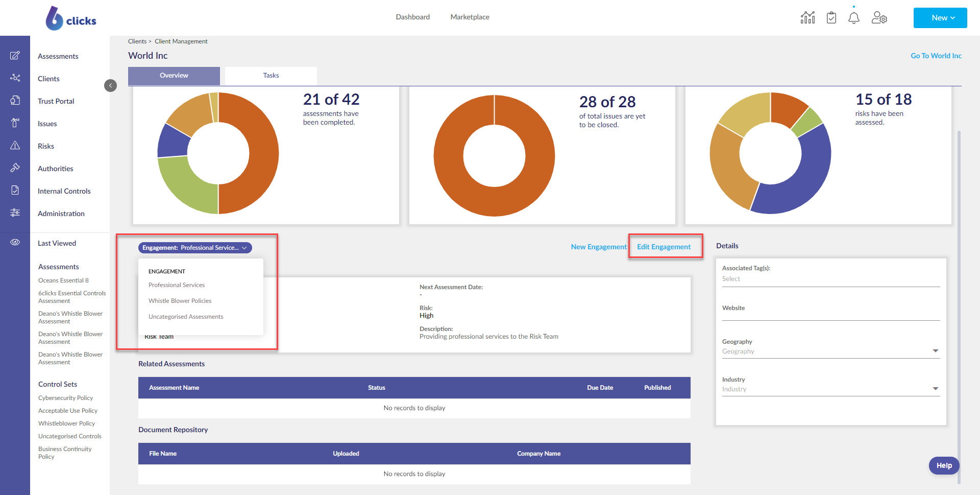
Task: Open Assessments in the side menu
Action: (58, 56)
